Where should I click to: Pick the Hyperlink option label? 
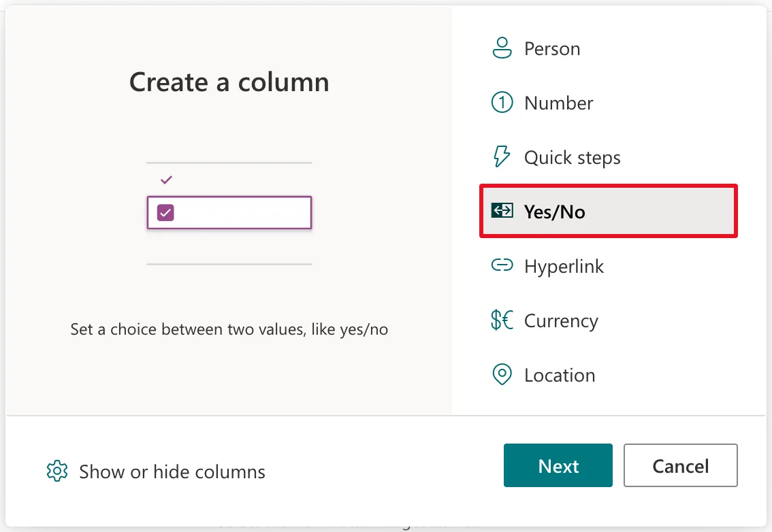pyautogui.click(x=564, y=266)
